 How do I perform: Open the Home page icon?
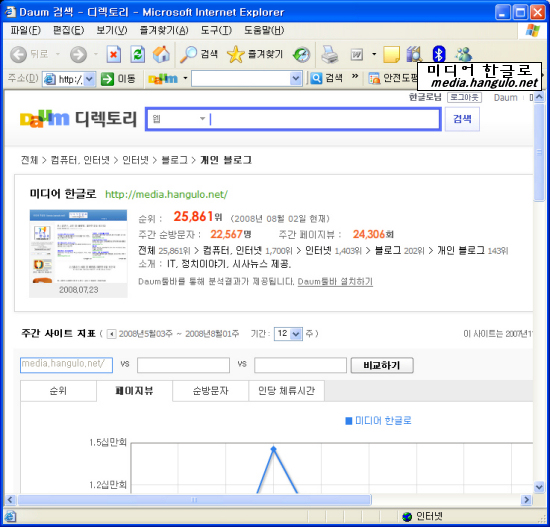click(x=161, y=54)
